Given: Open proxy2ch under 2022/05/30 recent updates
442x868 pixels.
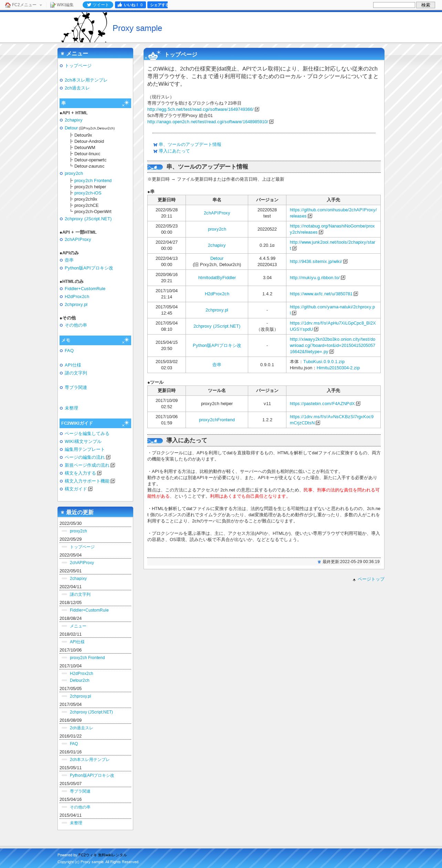Looking at the screenshot, I should [x=78, y=531].
